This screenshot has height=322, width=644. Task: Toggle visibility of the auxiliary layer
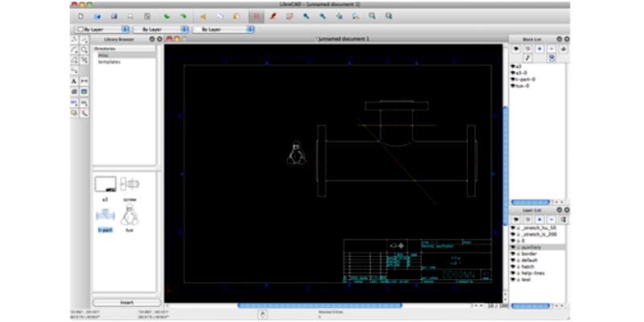[513, 247]
